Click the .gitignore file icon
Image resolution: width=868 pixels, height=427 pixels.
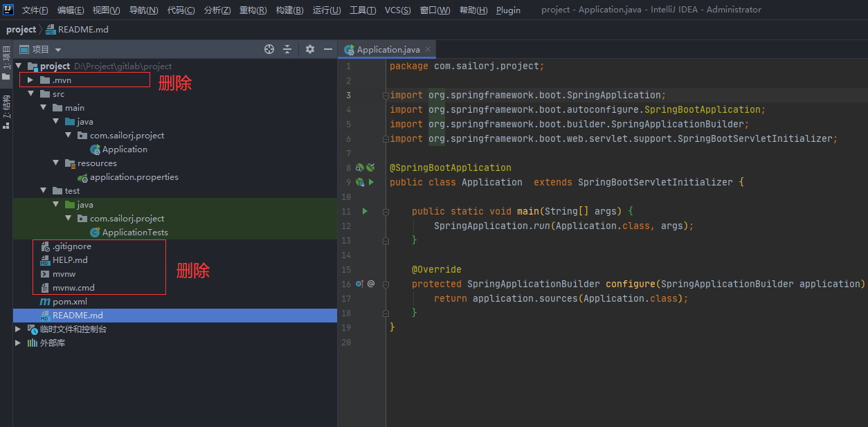(45, 246)
